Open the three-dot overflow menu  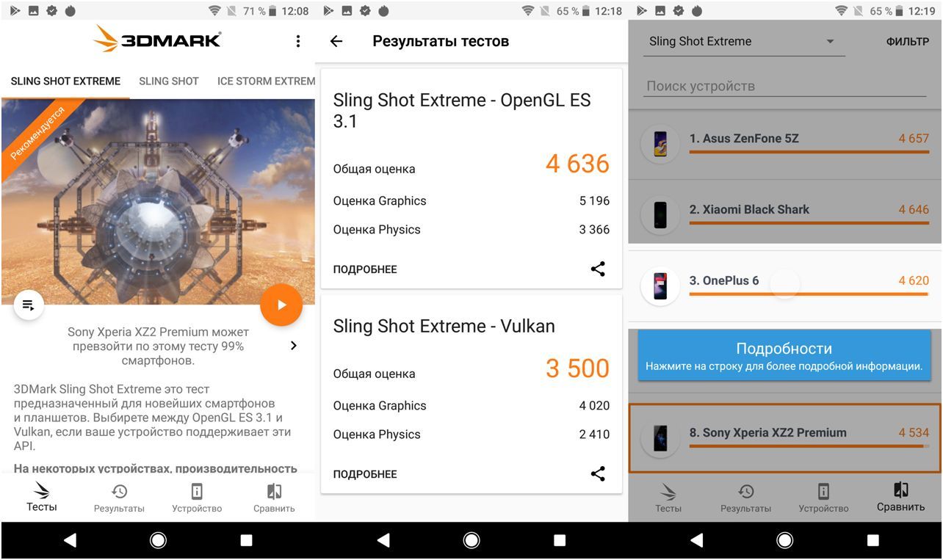point(298,42)
